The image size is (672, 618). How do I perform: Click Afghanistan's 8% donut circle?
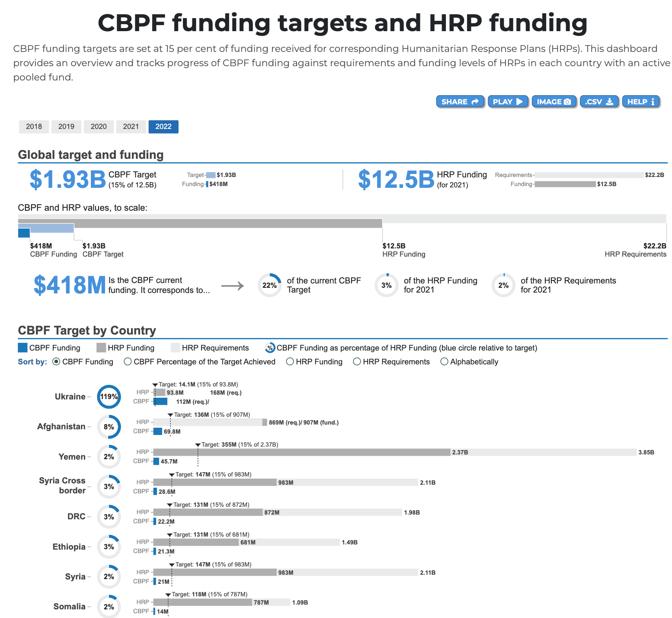tap(109, 427)
